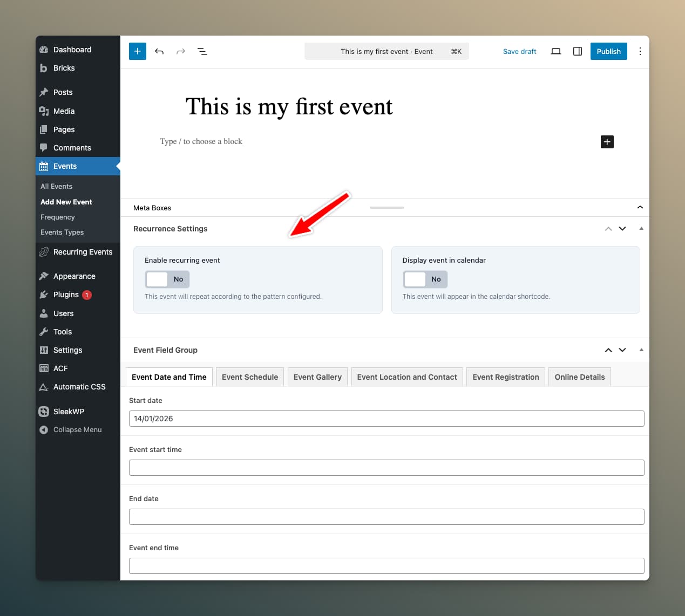Open the three-dot options menu
The width and height of the screenshot is (685, 616).
[640, 51]
